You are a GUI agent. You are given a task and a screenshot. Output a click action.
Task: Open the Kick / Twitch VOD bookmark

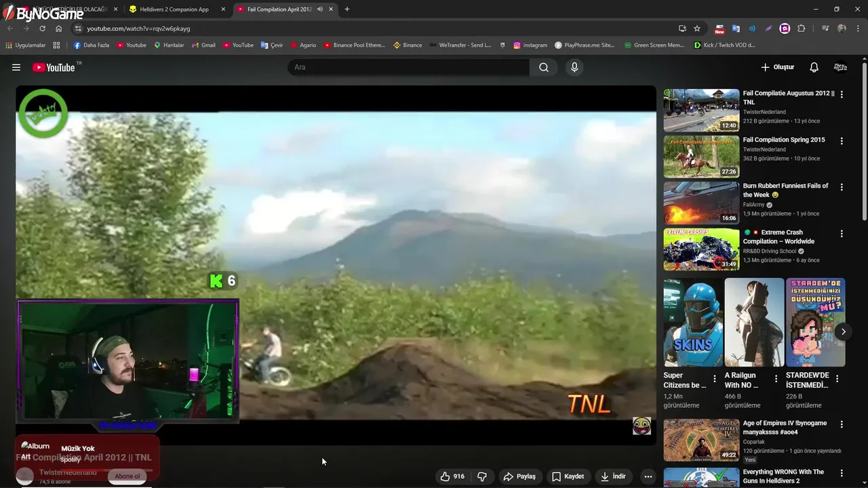click(724, 45)
